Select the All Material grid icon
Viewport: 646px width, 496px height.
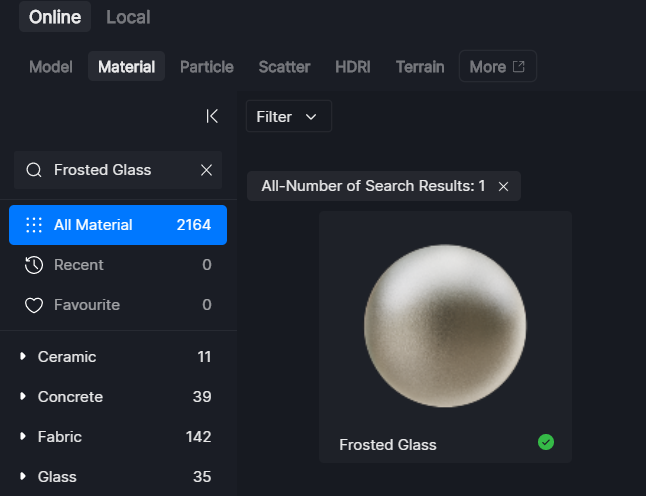click(34, 225)
